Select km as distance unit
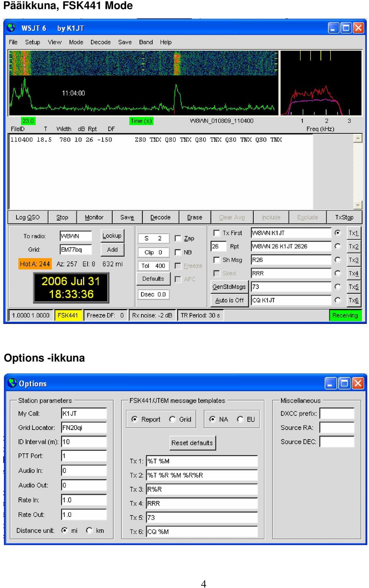369x588 pixels. [x=89, y=530]
